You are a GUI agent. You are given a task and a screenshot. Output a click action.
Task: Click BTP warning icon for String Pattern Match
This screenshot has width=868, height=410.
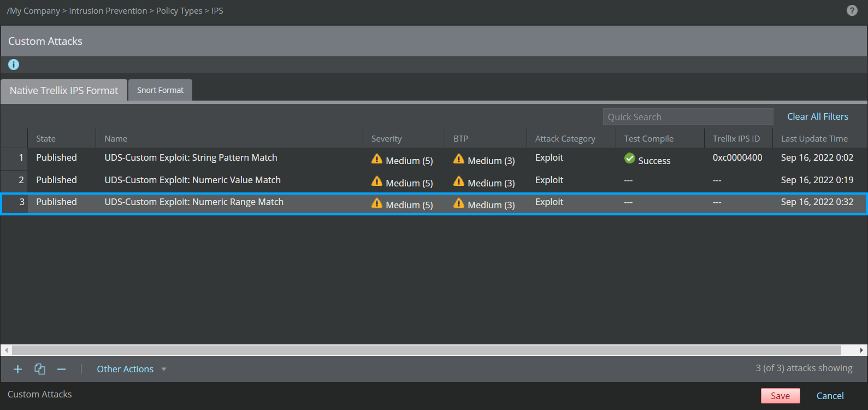459,159
